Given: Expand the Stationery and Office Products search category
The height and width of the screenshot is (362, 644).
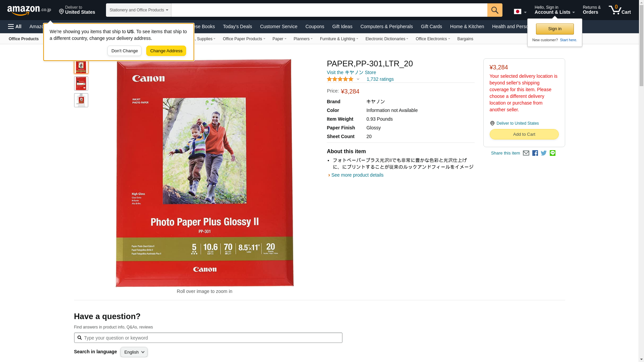Looking at the screenshot, I should tap(139, 10).
